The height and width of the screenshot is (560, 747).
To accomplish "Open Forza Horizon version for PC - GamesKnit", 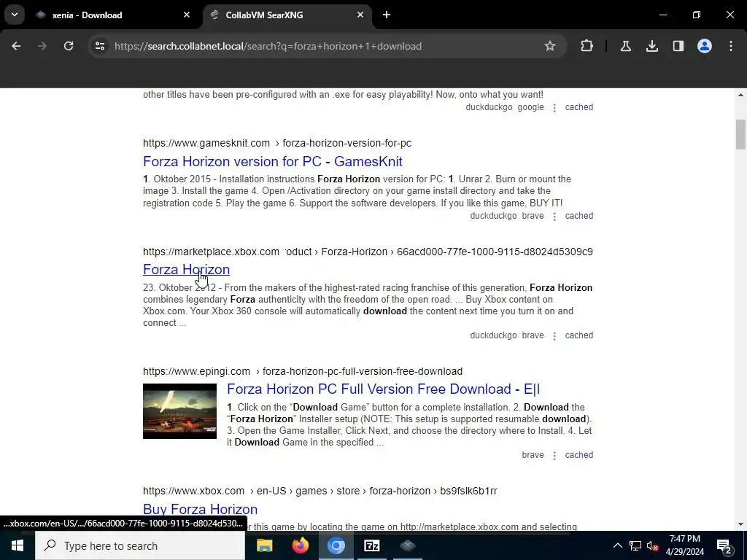I will (x=273, y=161).
